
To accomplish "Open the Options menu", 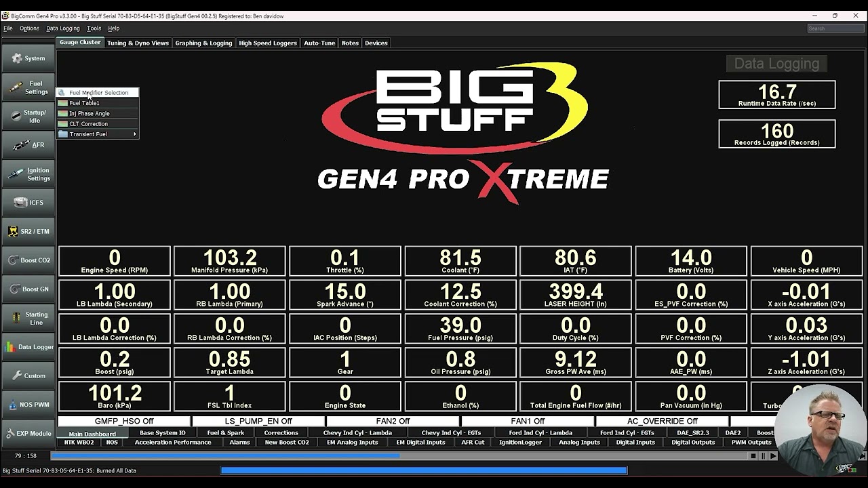I will tap(29, 28).
